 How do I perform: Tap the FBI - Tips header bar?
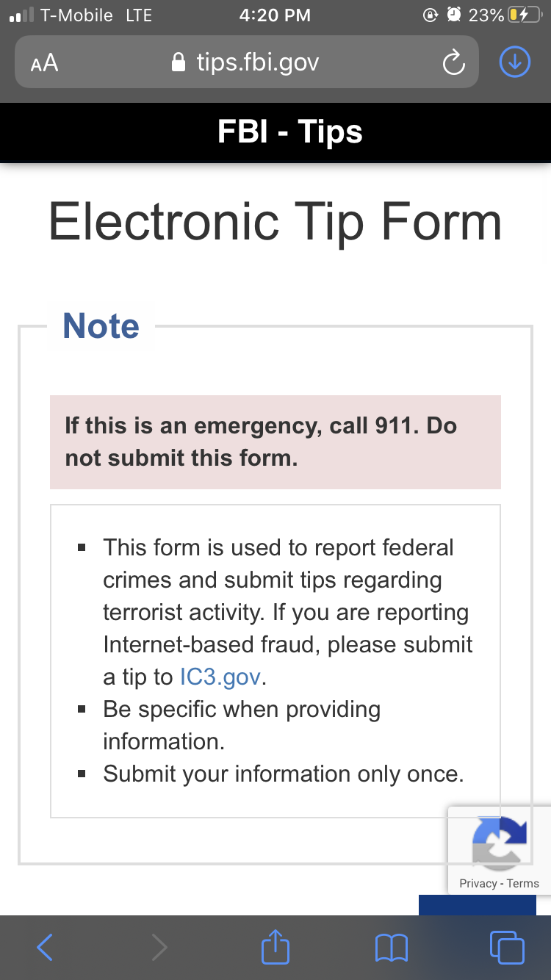click(275, 132)
